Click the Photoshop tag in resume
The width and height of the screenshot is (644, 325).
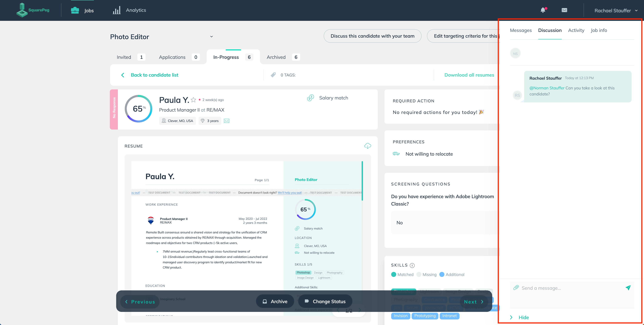click(x=303, y=272)
